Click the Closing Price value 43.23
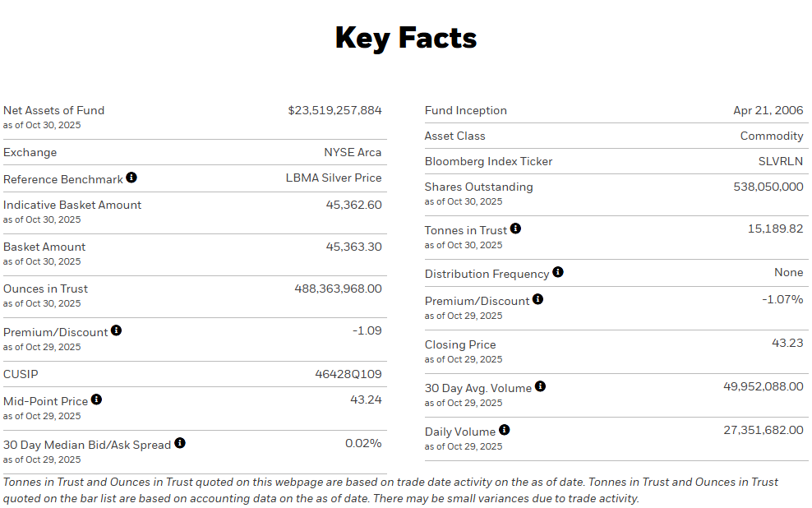812x508 pixels. tap(787, 343)
